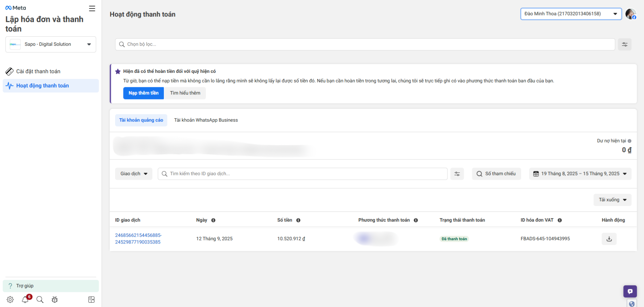Expand the Sapo - Digital Solution business selector
Viewport: 644px width, 307px height.
[51, 44]
